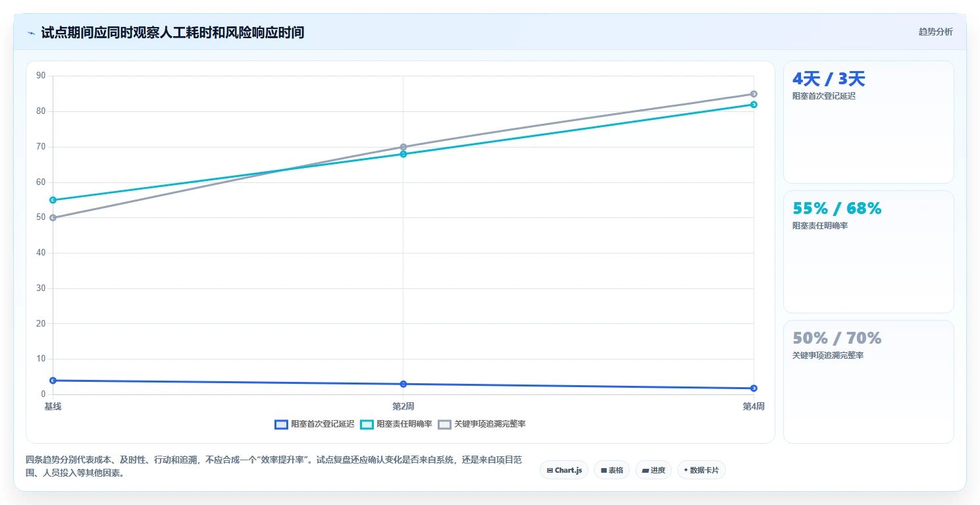The height and width of the screenshot is (505, 980).
Task: Click the teal data point at 第4周
Action: tap(754, 105)
